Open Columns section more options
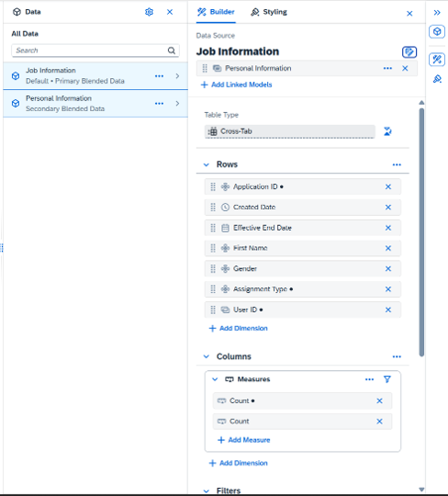This screenshot has height=496, width=448. 397,356
